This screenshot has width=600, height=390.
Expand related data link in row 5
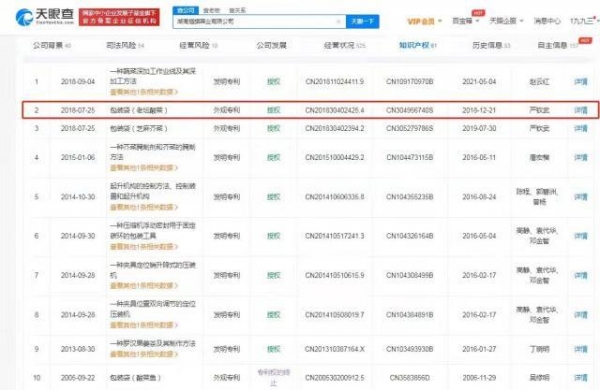coord(144,207)
